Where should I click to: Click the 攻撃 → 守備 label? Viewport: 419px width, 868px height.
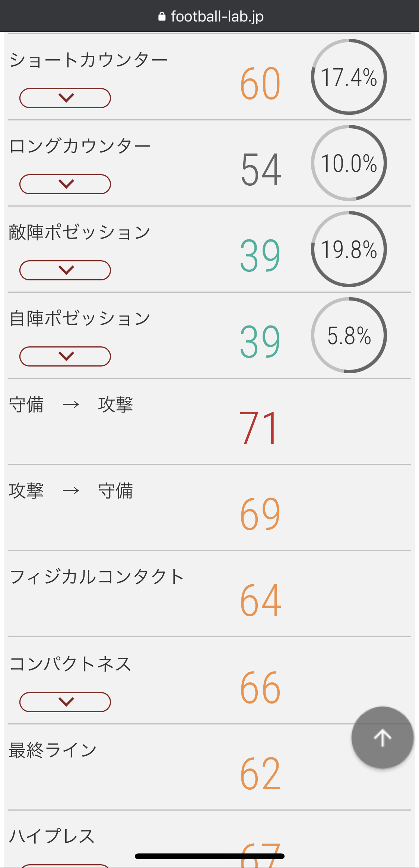71,491
